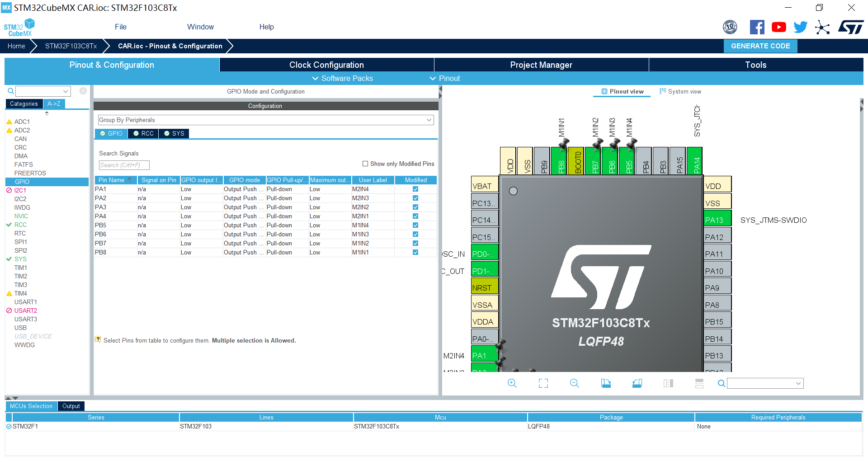This screenshot has width=868, height=461.
Task: Open the ST Facebook page icon
Action: point(757,27)
